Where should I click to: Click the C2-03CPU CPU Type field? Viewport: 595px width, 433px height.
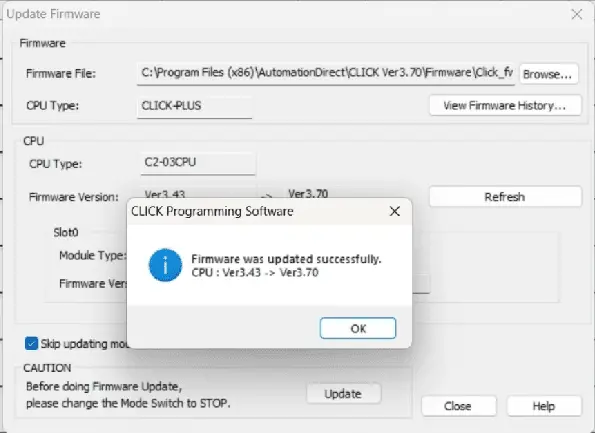point(198,163)
